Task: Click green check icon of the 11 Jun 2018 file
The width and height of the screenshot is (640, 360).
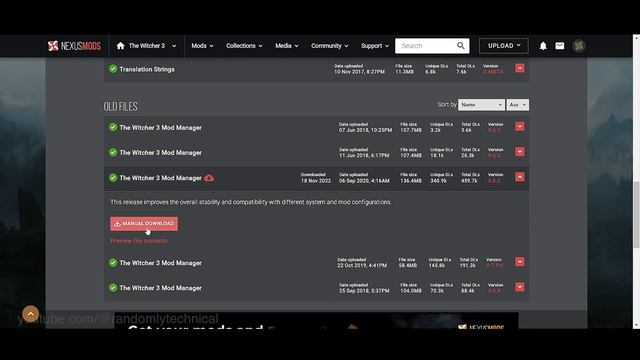Action: (113, 152)
